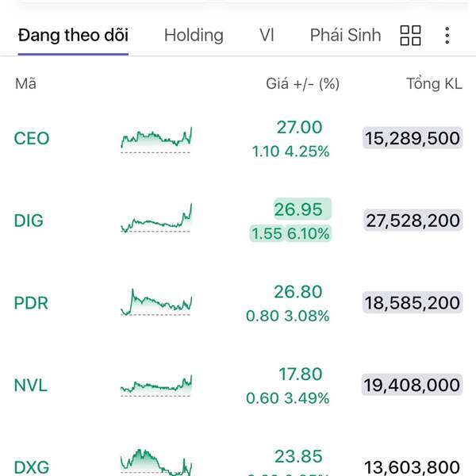View the NVL intraday sparkline chart
476x476 pixels.
pyautogui.click(x=156, y=386)
